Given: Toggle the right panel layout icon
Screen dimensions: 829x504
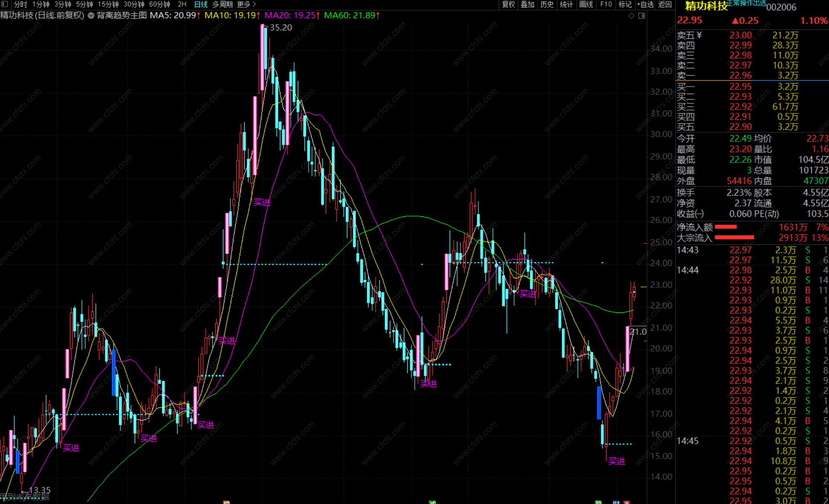Looking at the screenshot, I should (642, 16).
